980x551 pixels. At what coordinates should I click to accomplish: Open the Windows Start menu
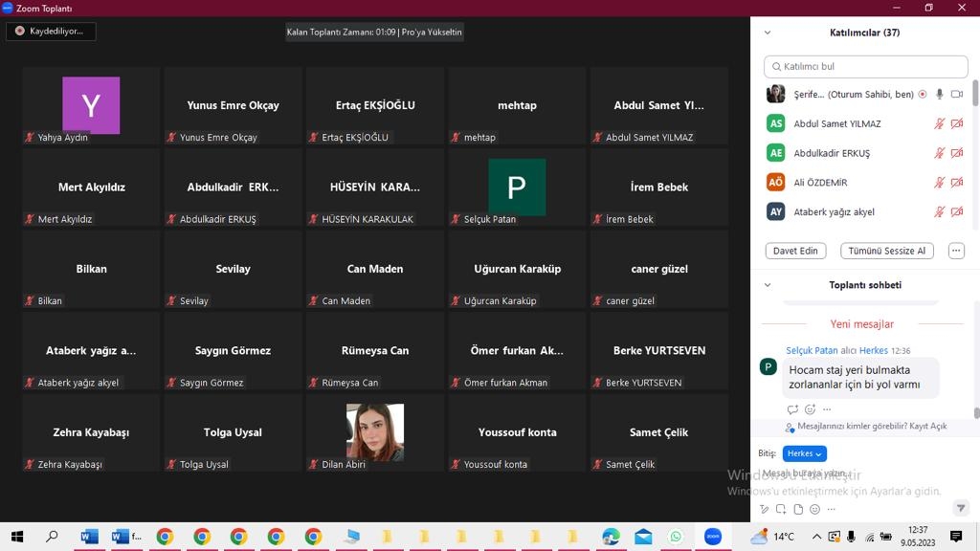[17, 537]
